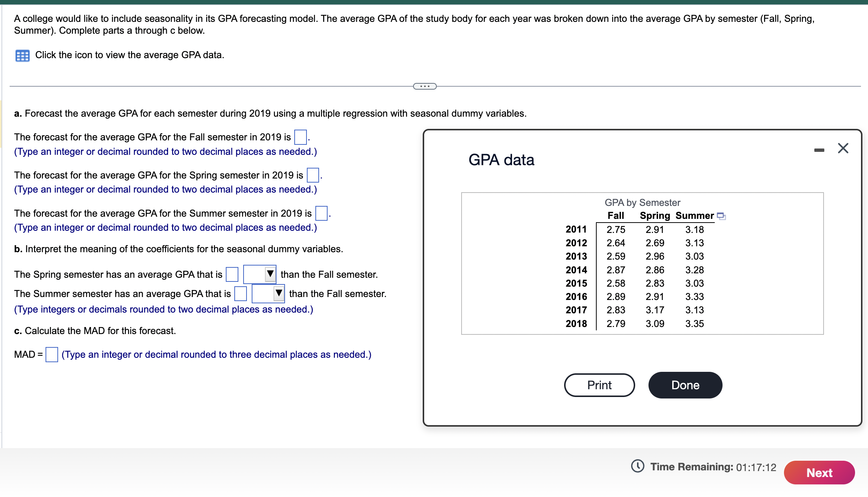The width and height of the screenshot is (868, 497).
Task: Click the clock icon near Time Remaining
Action: (x=637, y=466)
